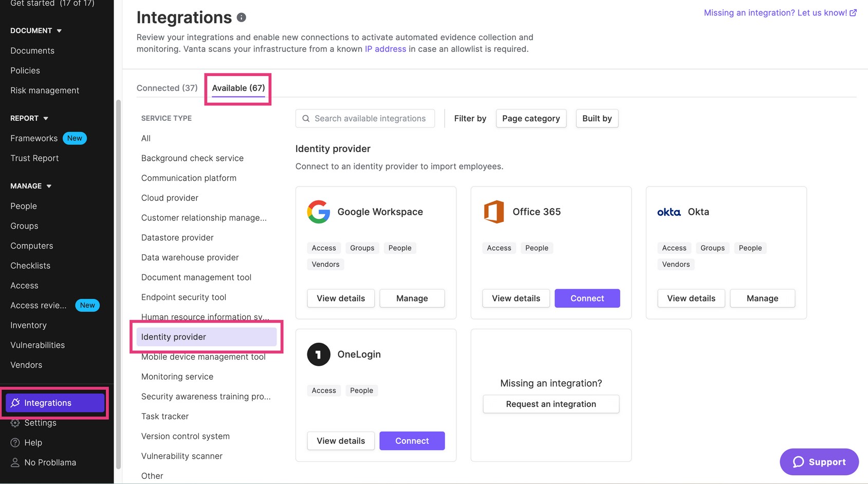Click the OneLogin logo icon
The image size is (868, 484).
[318, 355]
